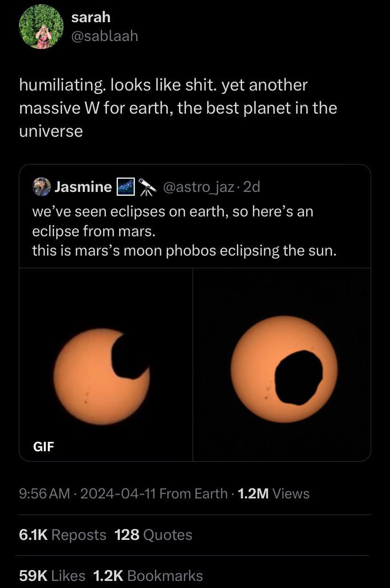Open Jasmine's small profile avatar
The height and width of the screenshot is (588, 390).
[41, 187]
